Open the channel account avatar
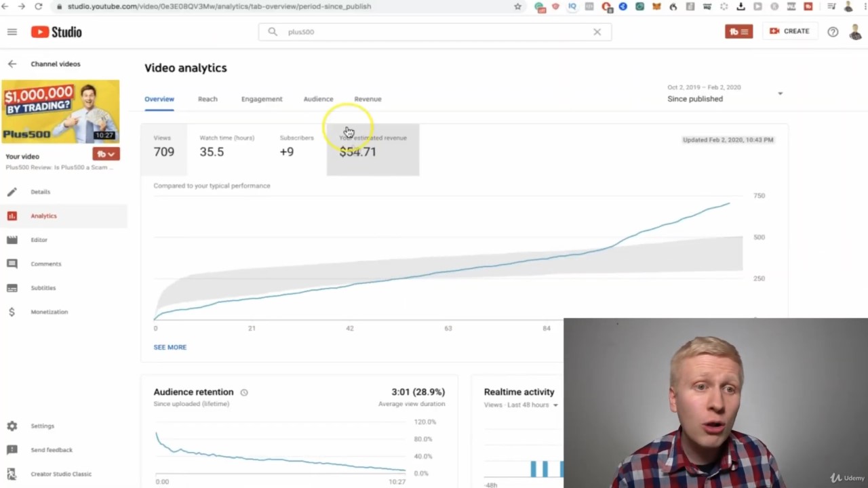 tap(856, 31)
